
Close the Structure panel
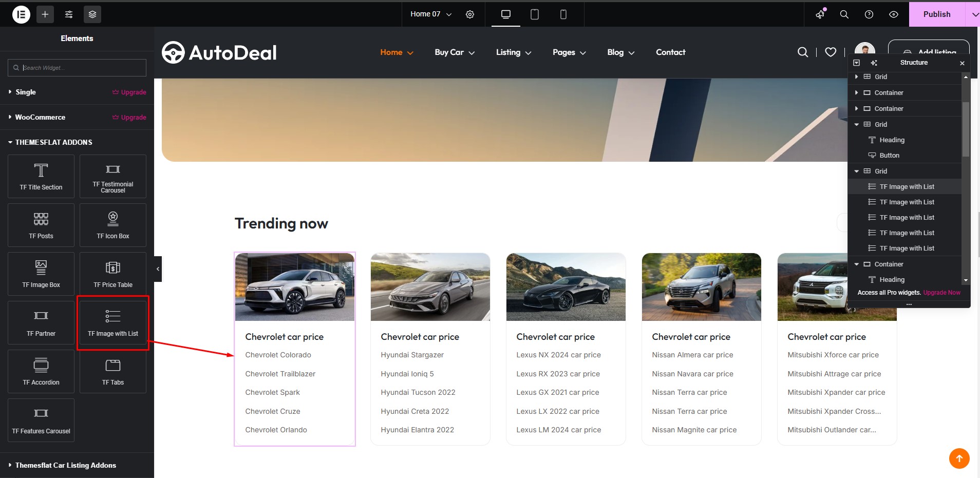(x=962, y=63)
